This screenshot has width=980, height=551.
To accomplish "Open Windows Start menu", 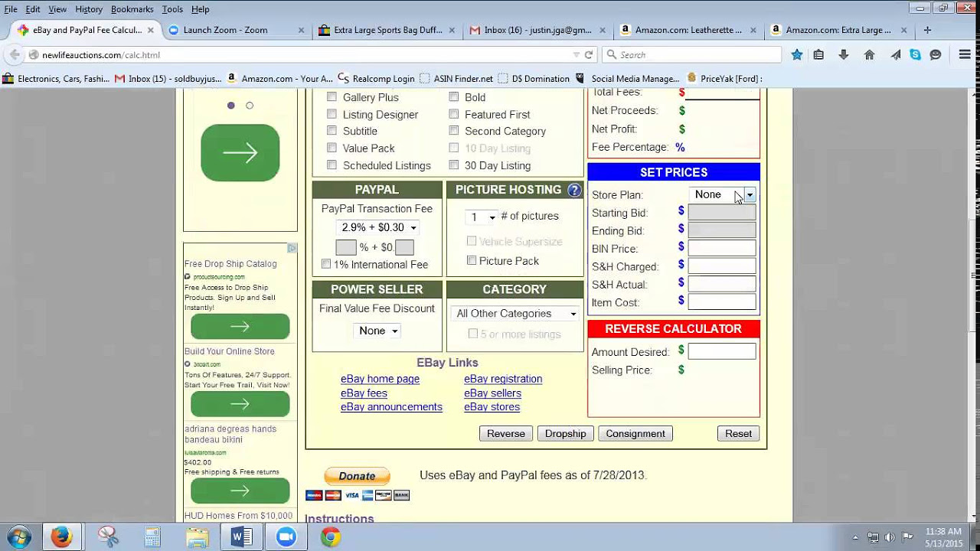I will pos(19,536).
